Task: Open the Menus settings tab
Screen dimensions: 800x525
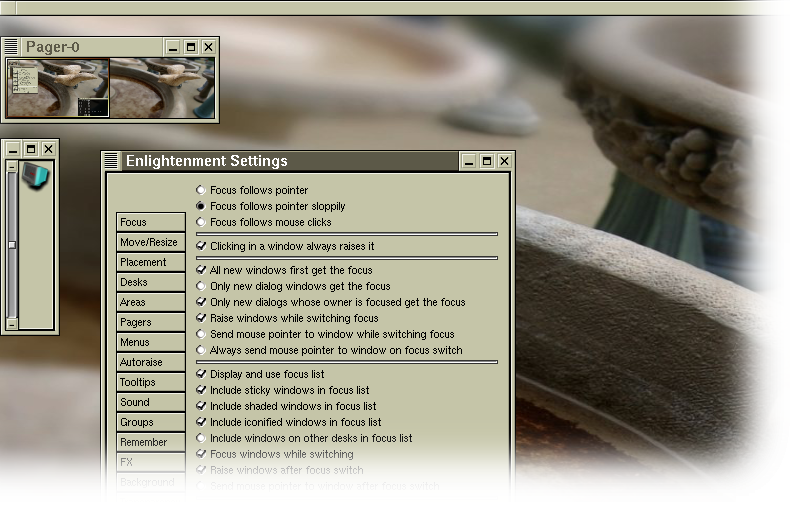Action: click(151, 342)
